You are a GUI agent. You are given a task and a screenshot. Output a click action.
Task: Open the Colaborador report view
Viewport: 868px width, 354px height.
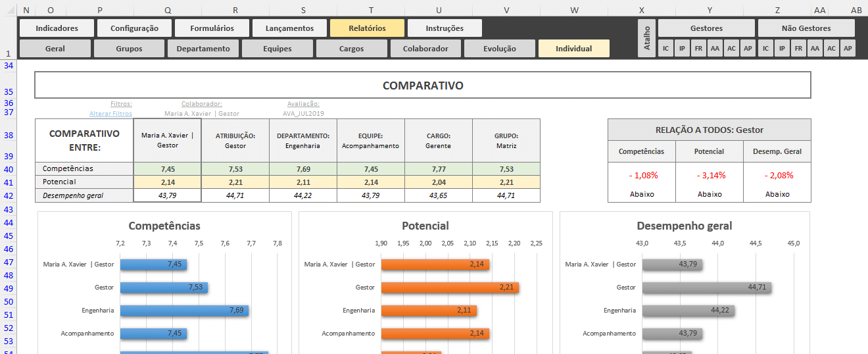pyautogui.click(x=425, y=49)
